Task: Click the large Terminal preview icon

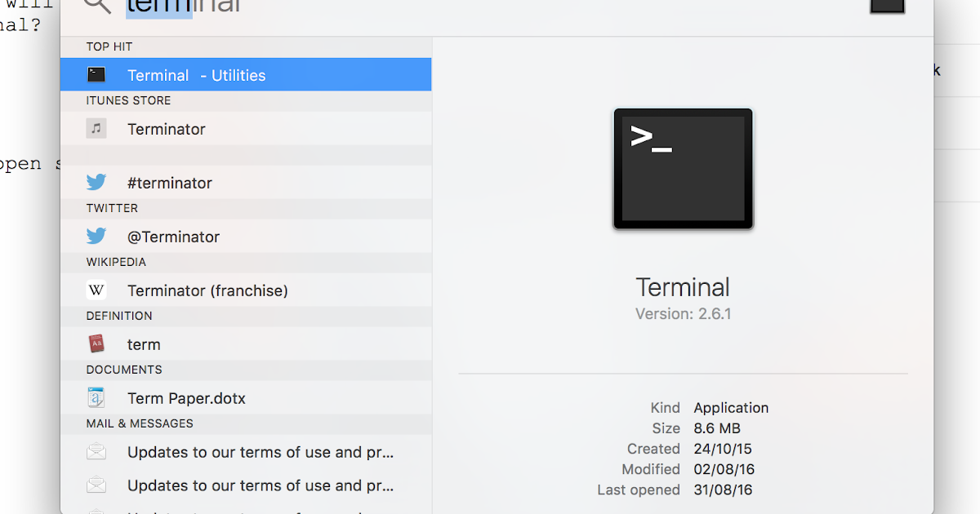Action: coord(683,168)
